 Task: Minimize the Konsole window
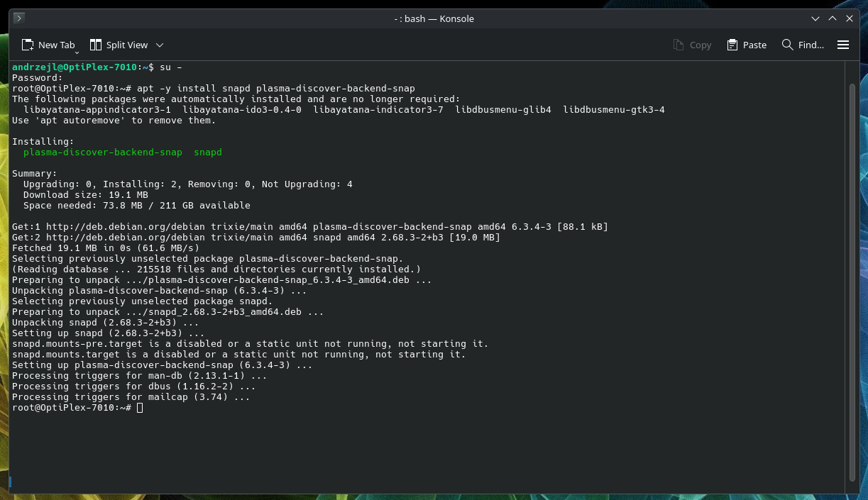coord(816,18)
